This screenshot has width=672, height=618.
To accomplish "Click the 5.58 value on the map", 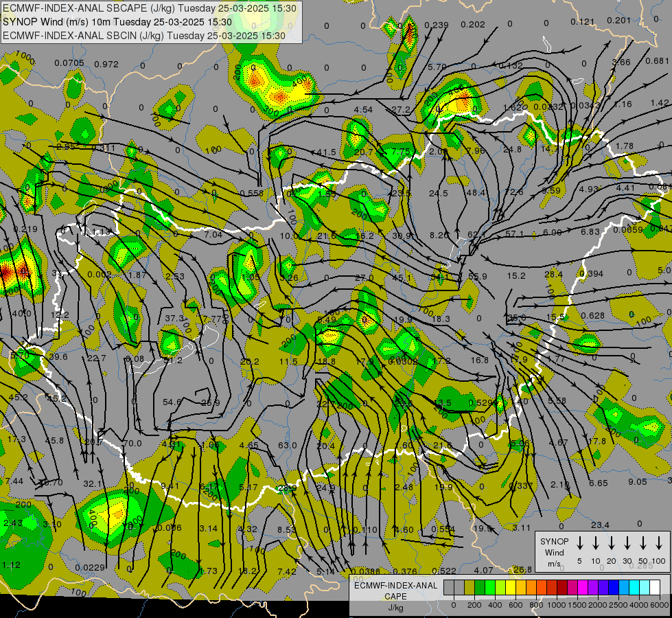I will click(557, 400).
